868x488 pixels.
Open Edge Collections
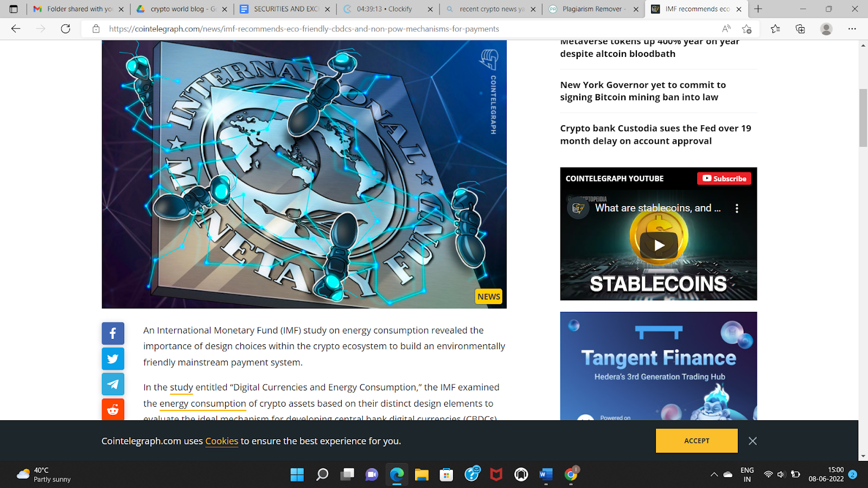(800, 29)
